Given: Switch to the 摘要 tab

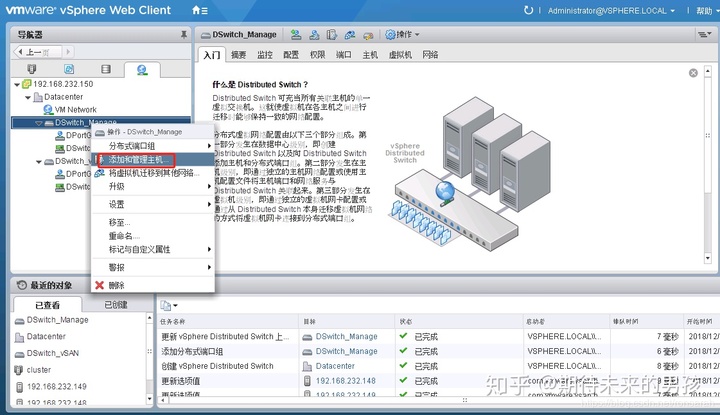Looking at the screenshot, I should coord(238,55).
